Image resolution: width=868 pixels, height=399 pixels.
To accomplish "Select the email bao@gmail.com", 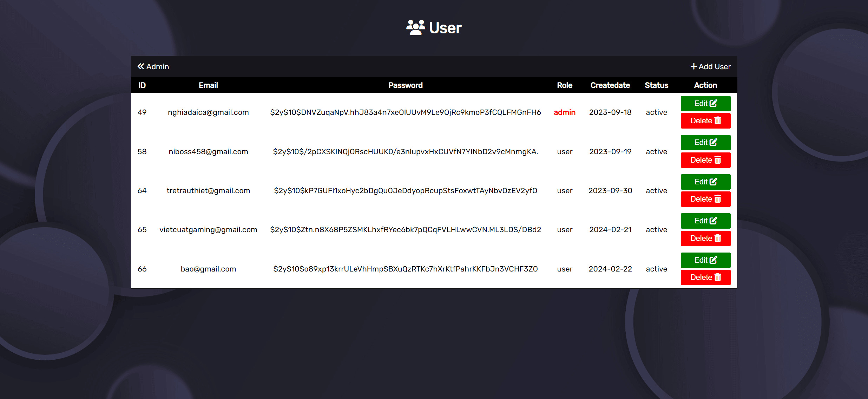I will 208,269.
